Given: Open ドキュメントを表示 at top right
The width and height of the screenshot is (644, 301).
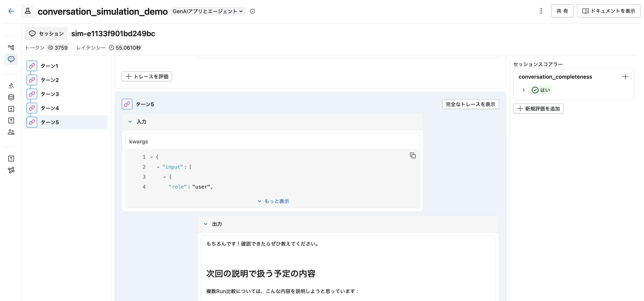Looking at the screenshot, I should pos(608,11).
